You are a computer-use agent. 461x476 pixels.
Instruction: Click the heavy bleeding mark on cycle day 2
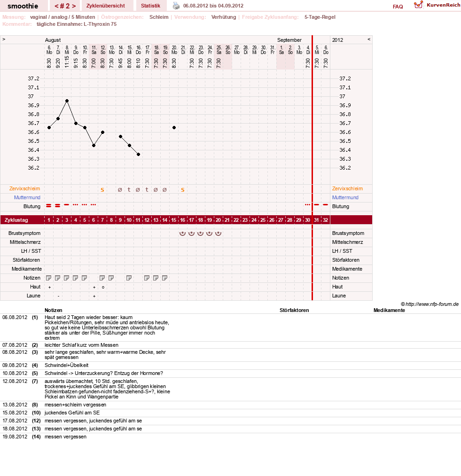tap(57, 205)
